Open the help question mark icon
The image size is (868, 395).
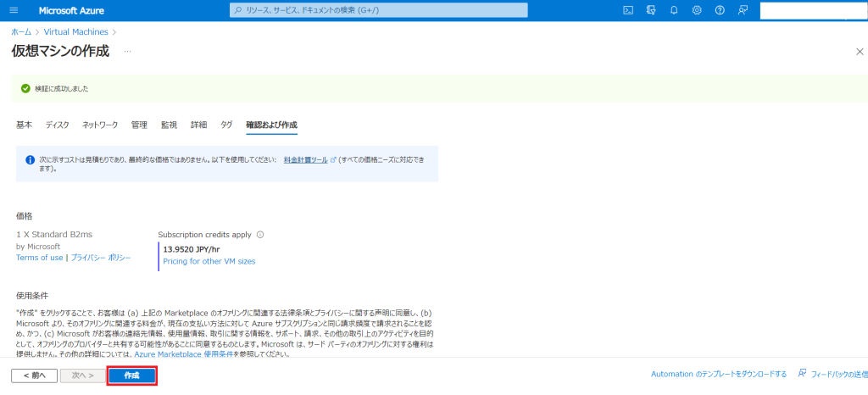coord(720,10)
